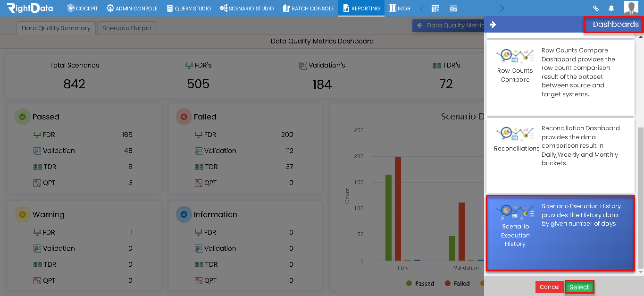Open notifications with the bell icon
This screenshot has height=296, width=644.
(x=612, y=8)
